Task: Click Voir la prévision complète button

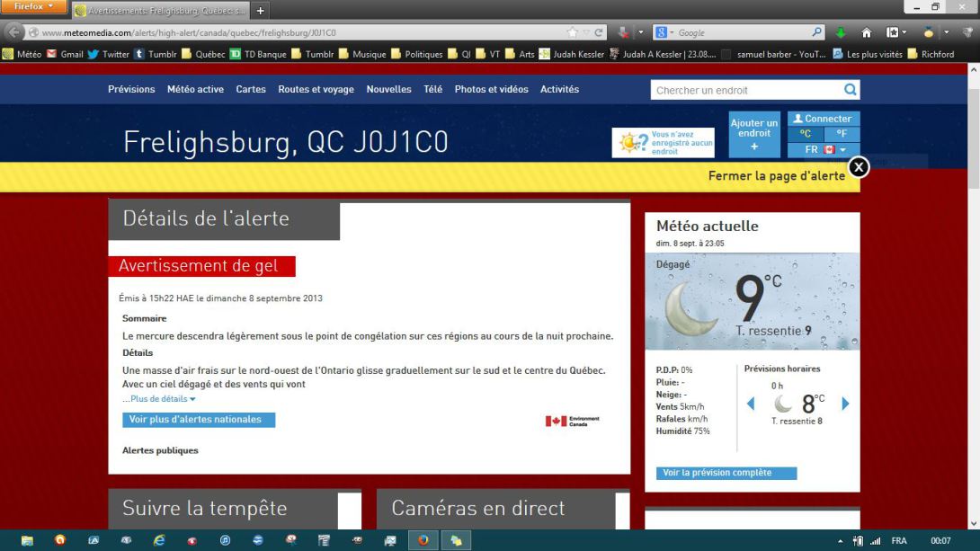Action: 726,473
